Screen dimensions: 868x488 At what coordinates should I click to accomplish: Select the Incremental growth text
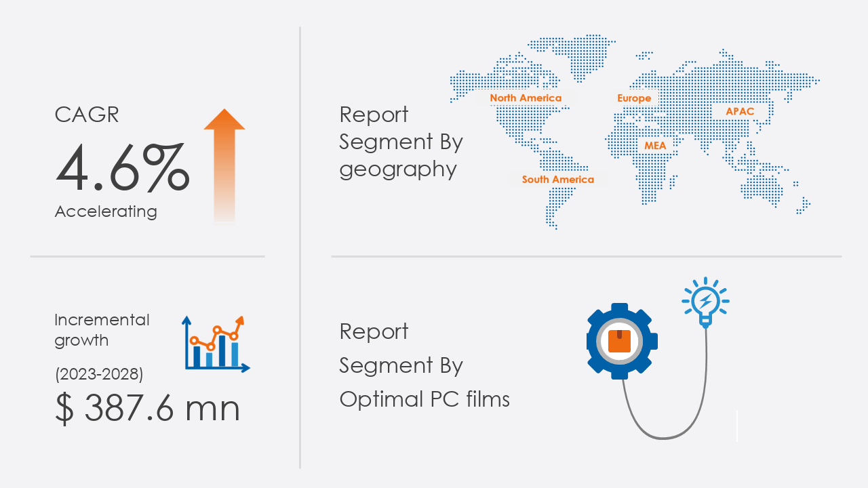[x=102, y=330]
